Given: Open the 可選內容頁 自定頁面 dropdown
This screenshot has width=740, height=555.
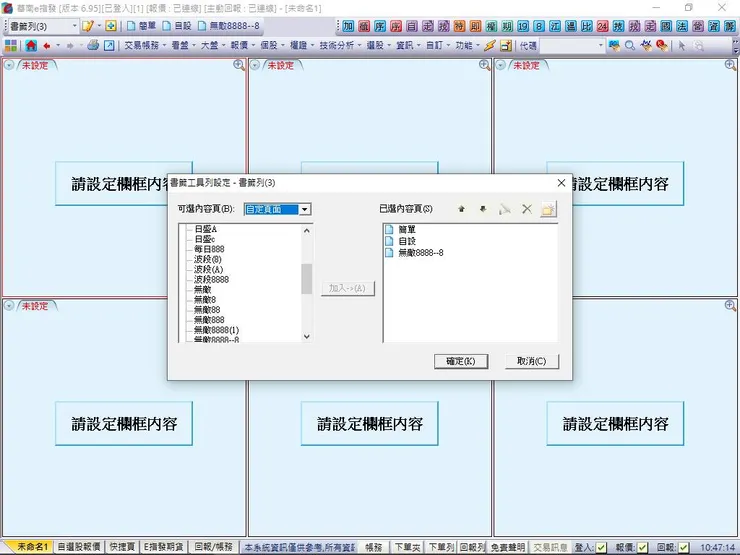Looking at the screenshot, I should [305, 209].
